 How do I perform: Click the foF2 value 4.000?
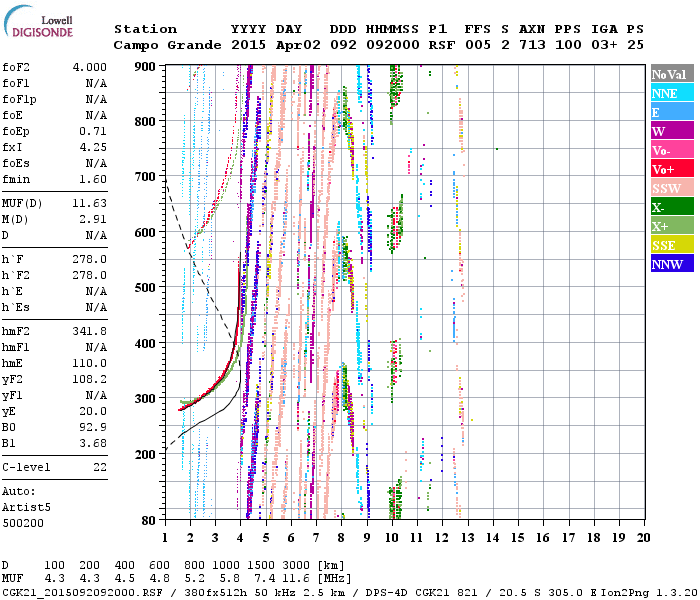[90, 67]
